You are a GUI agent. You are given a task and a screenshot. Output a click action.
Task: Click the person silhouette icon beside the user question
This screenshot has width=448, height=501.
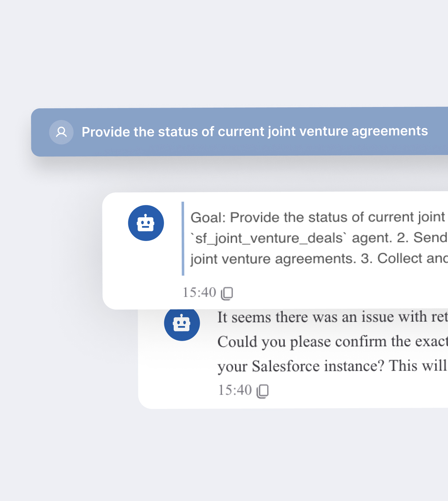click(x=61, y=132)
